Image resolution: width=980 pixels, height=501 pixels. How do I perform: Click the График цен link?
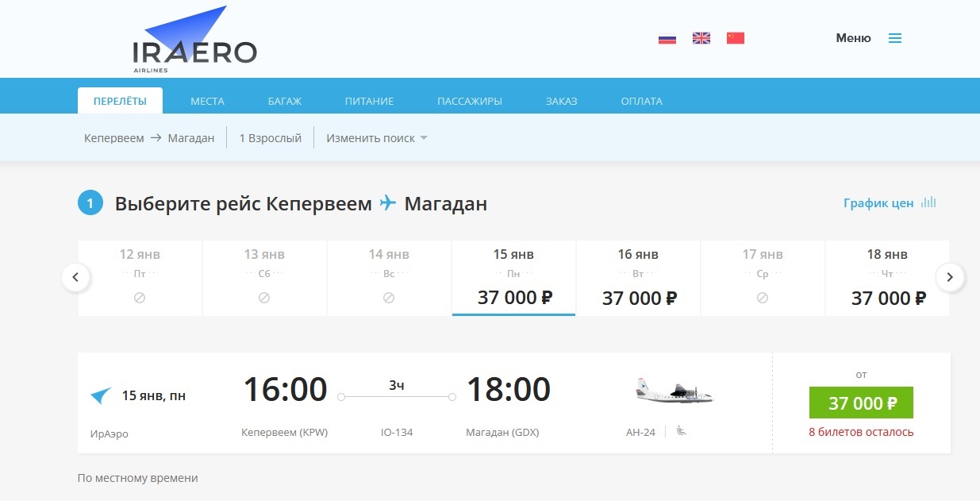click(878, 203)
